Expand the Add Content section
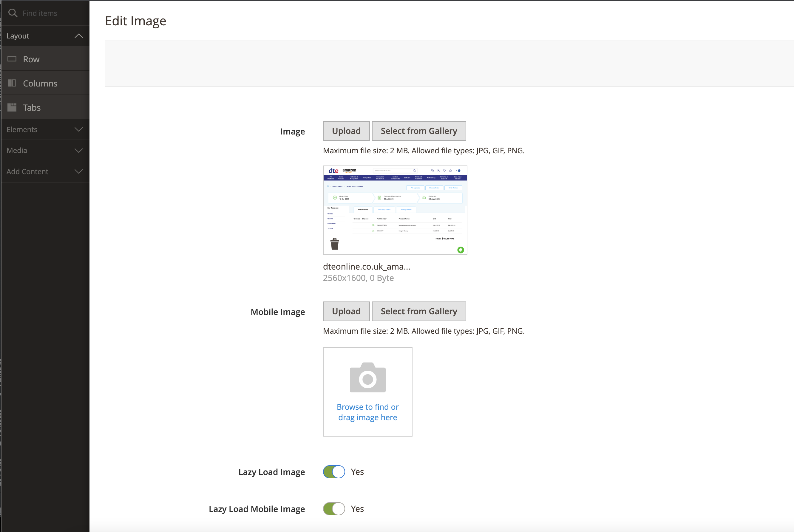794x532 pixels. pos(78,172)
